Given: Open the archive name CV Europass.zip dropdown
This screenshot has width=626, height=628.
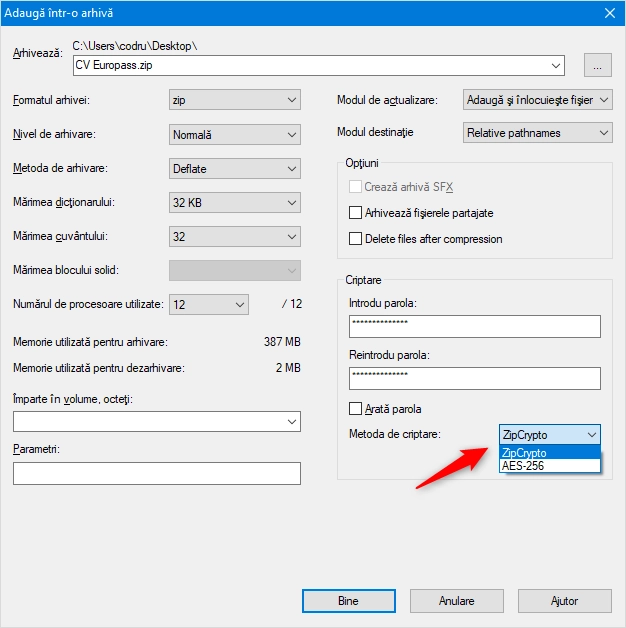Looking at the screenshot, I should coord(556,65).
